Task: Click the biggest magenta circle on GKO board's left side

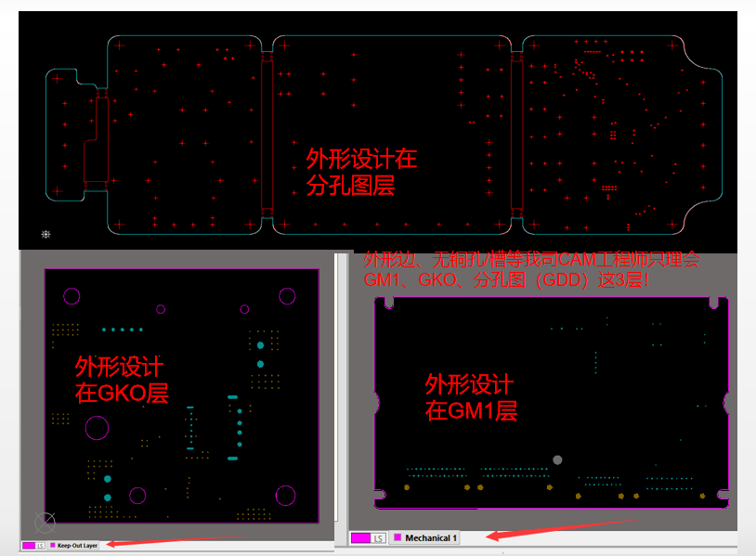Action: (97, 427)
